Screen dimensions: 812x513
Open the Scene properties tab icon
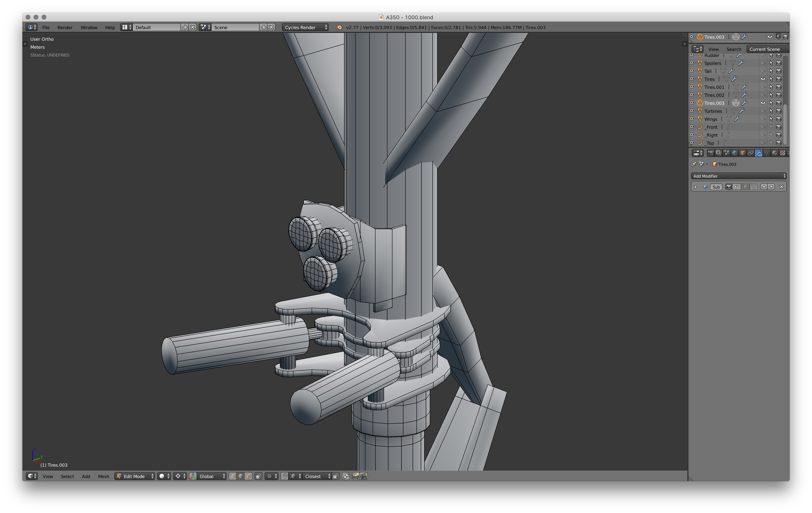tap(727, 153)
